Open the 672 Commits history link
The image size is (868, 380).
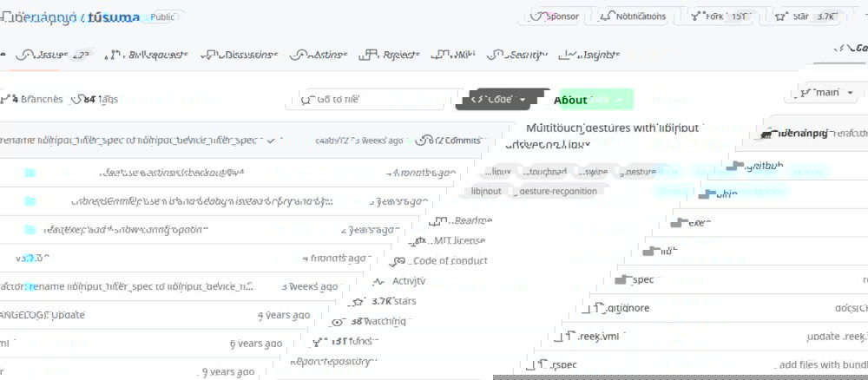click(x=448, y=141)
